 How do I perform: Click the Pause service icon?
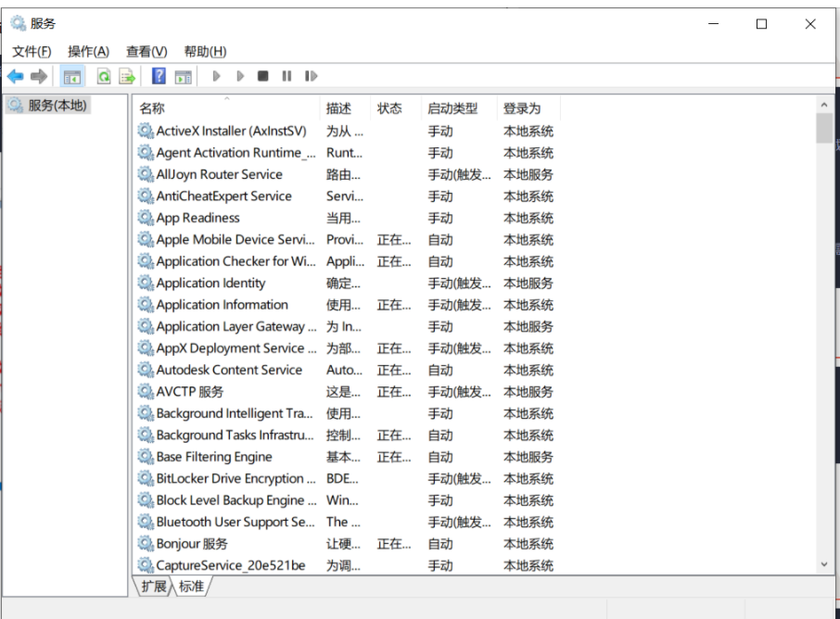(x=286, y=76)
